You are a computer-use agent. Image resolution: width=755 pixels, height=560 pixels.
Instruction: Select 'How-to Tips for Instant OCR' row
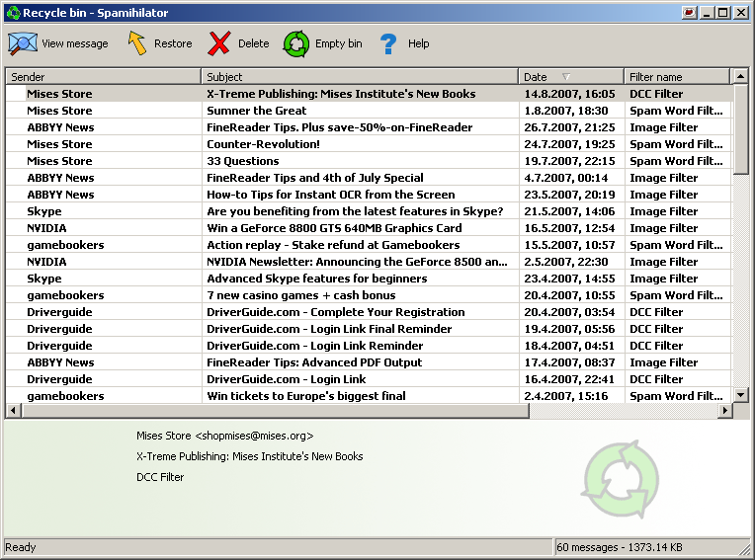click(369, 195)
